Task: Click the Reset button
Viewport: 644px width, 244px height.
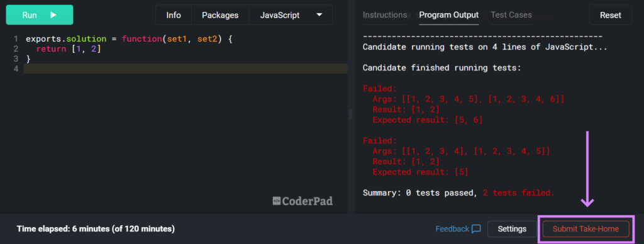Action: [610, 15]
